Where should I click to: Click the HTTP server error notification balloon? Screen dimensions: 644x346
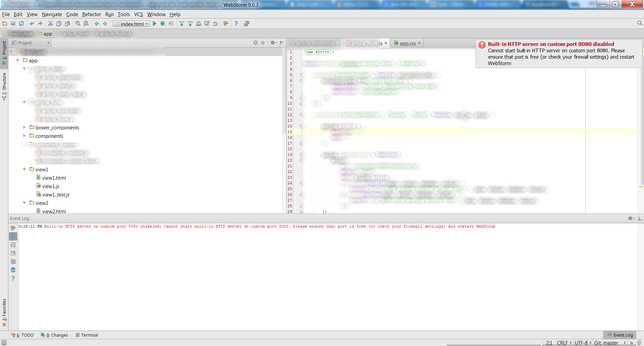tap(559, 54)
